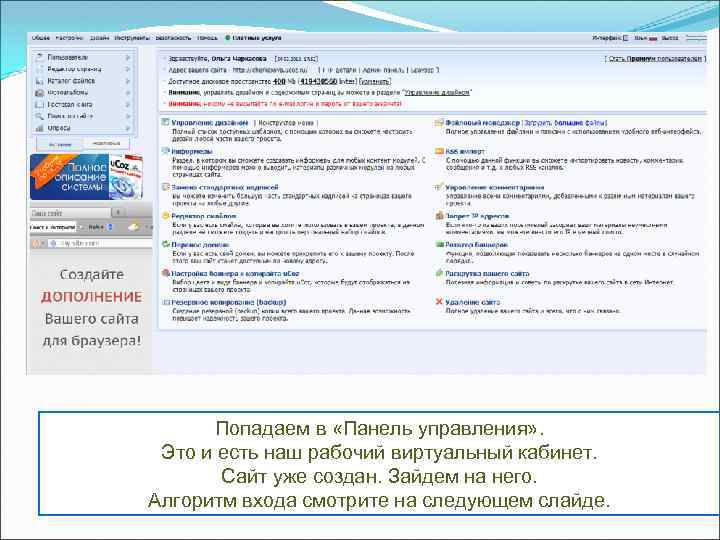
Task: Click the Фотоальбомы module icon
Action: (39, 93)
